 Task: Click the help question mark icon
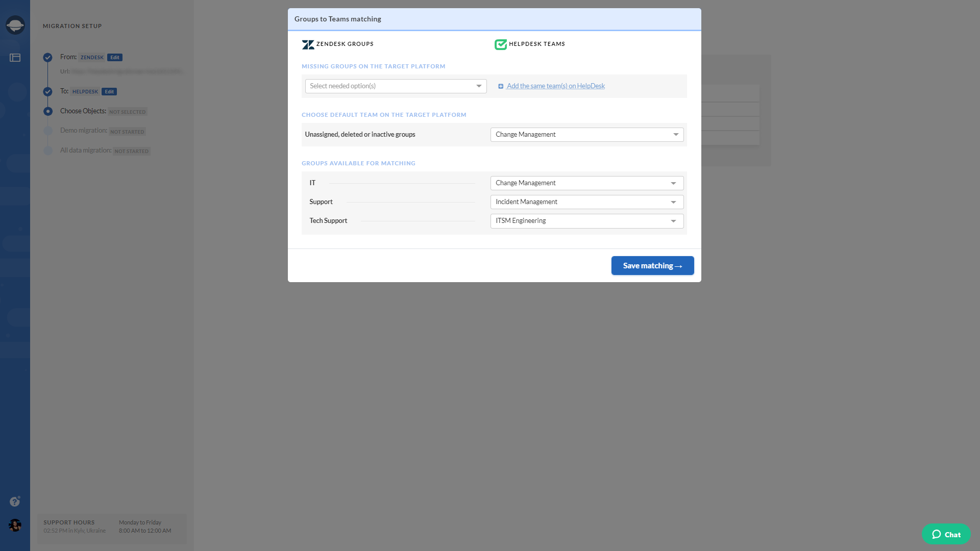[15, 502]
